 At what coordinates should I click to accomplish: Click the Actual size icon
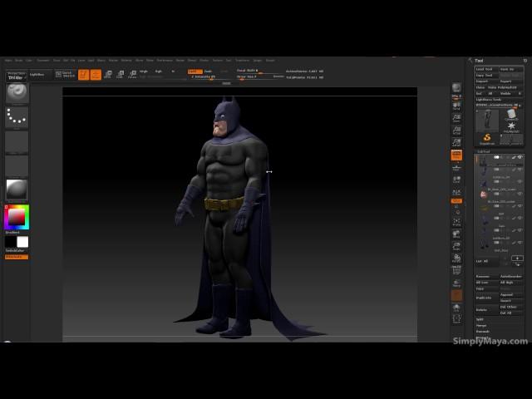(x=456, y=131)
